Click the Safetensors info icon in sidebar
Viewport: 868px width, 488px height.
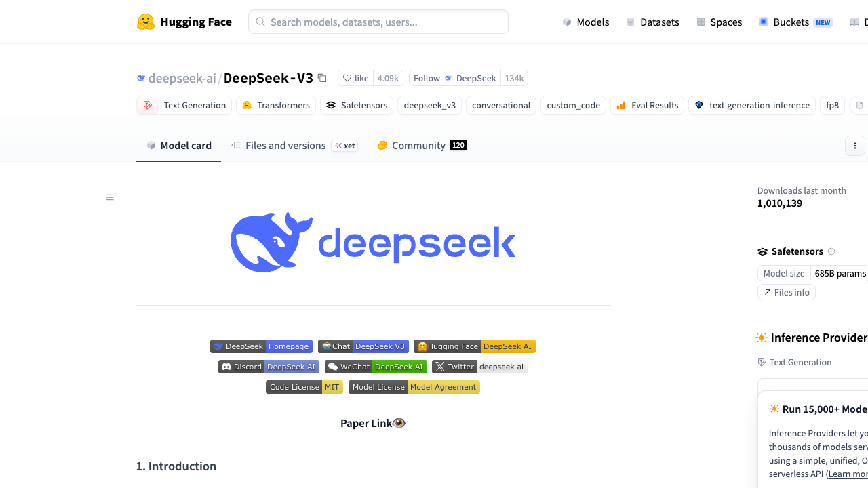pyautogui.click(x=831, y=251)
